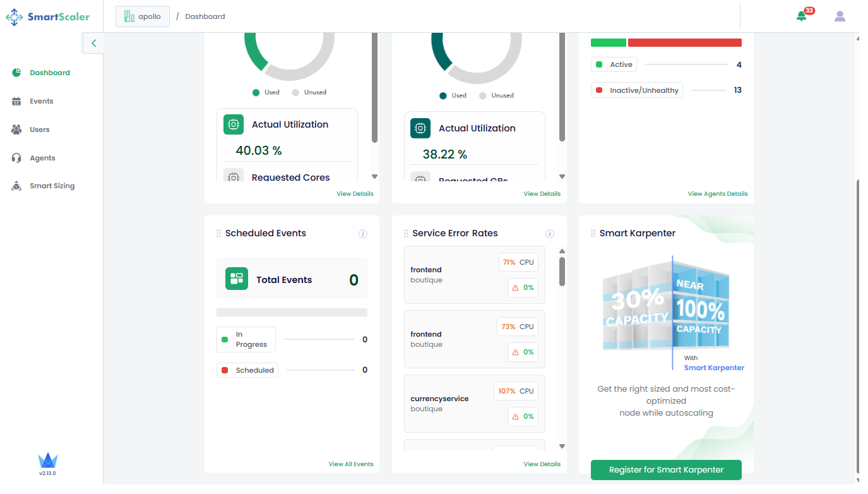Click the Smart Sizing icon
The height and width of the screenshot is (494, 868).
[16, 186]
